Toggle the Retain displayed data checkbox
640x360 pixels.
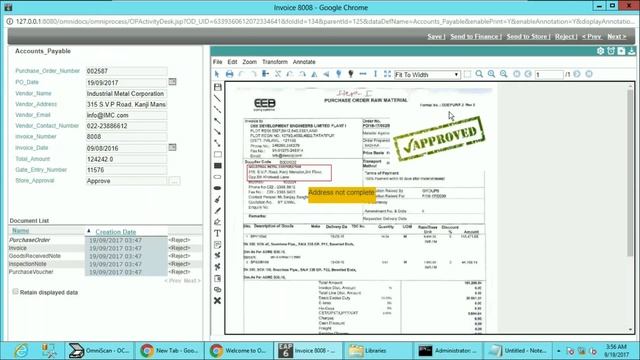pyautogui.click(x=16, y=291)
